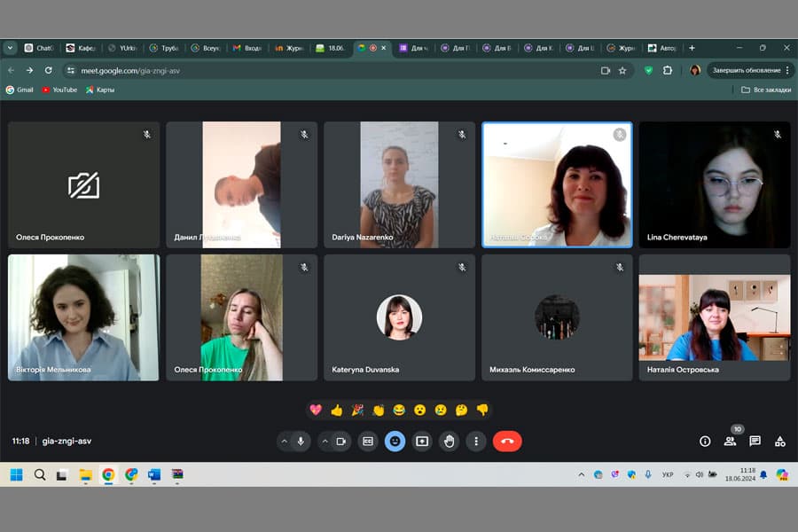The image size is (798, 532).
Task: Open the Extensions puzzle menu
Action: click(667, 70)
